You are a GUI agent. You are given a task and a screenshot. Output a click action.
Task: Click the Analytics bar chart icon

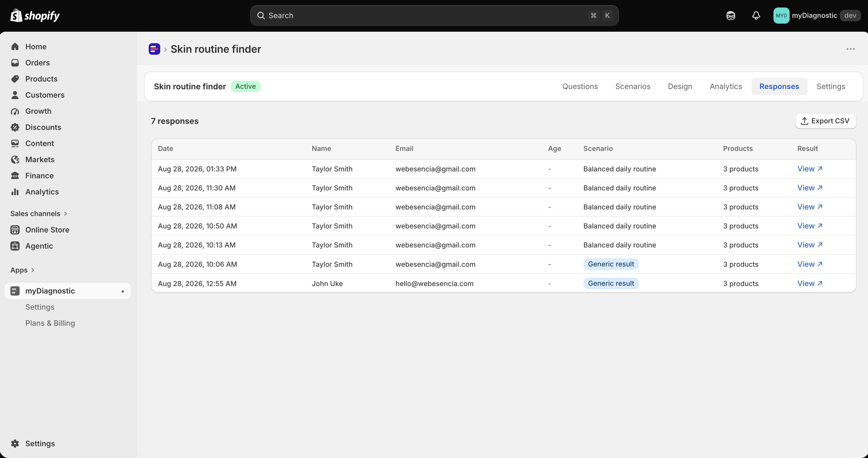click(15, 192)
